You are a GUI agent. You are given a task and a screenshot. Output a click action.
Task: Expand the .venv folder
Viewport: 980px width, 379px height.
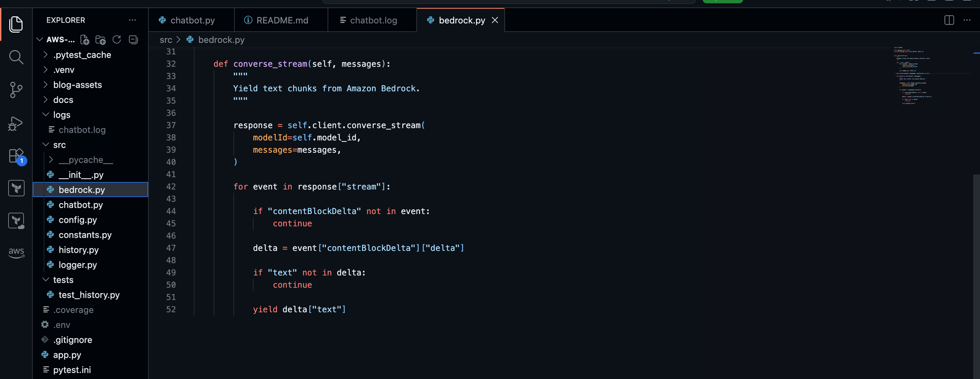pos(46,70)
